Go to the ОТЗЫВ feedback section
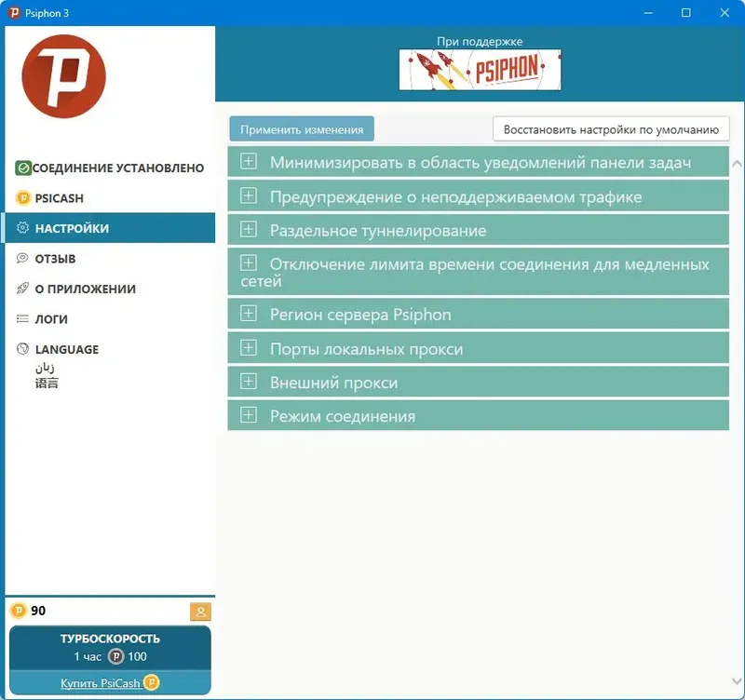745x700 pixels. coord(110,258)
